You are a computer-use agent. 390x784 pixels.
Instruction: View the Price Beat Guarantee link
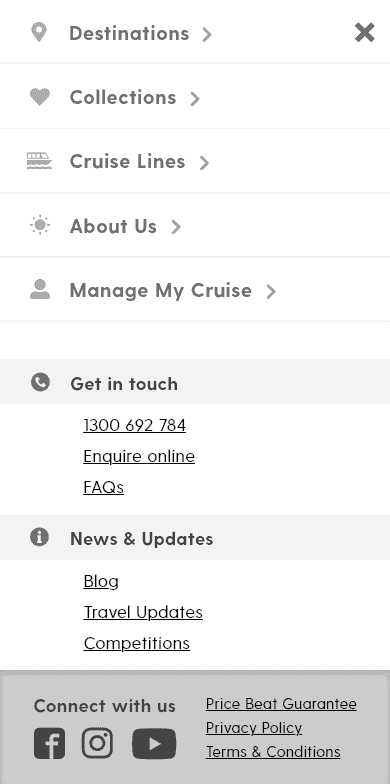(x=281, y=704)
